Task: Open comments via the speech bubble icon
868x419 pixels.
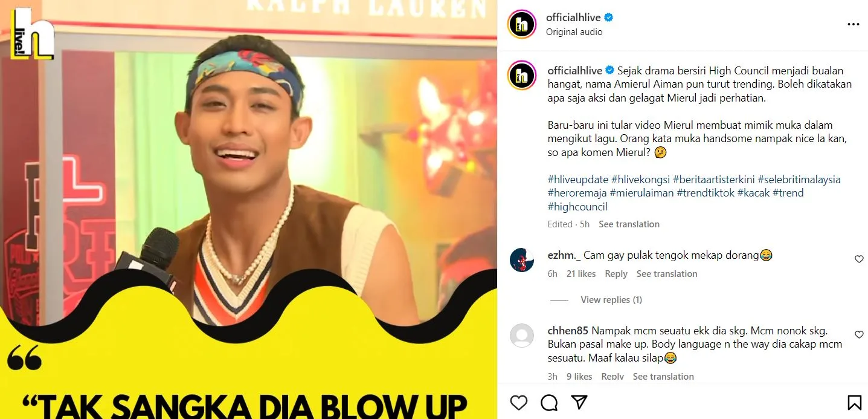Action: (x=549, y=403)
